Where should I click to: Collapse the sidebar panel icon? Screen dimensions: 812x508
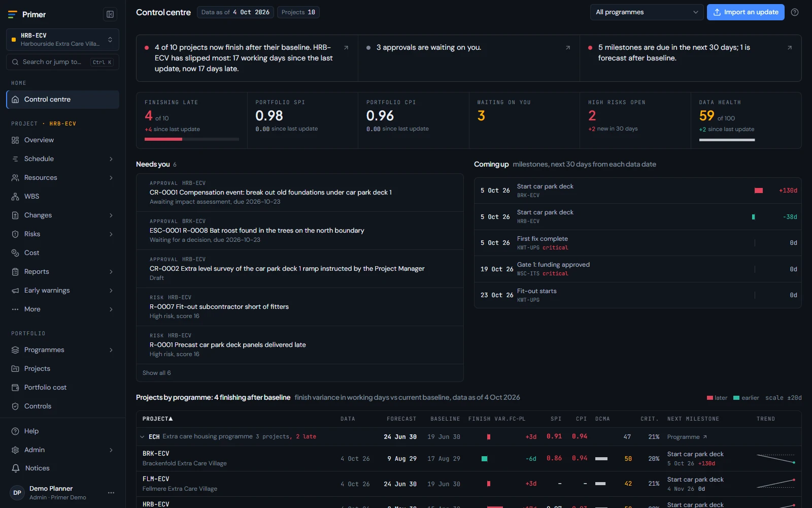[110, 14]
